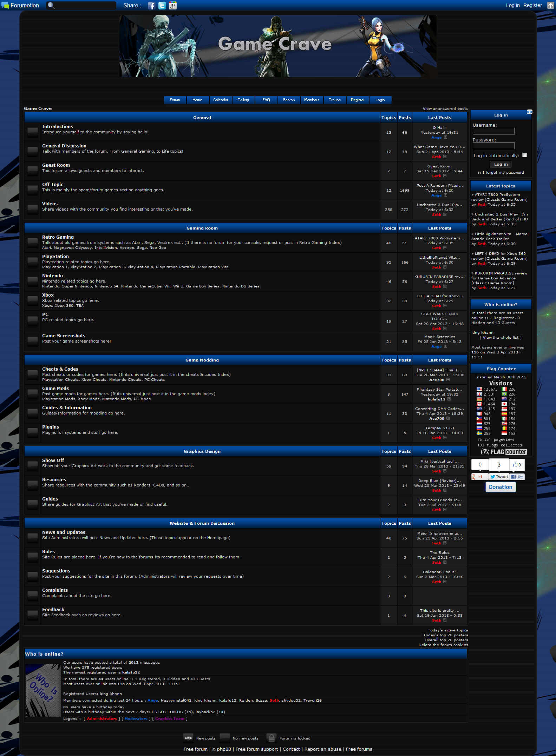The height and width of the screenshot is (756, 556).
Task: Click the toolbar search magnifier icon
Action: click(x=51, y=6)
